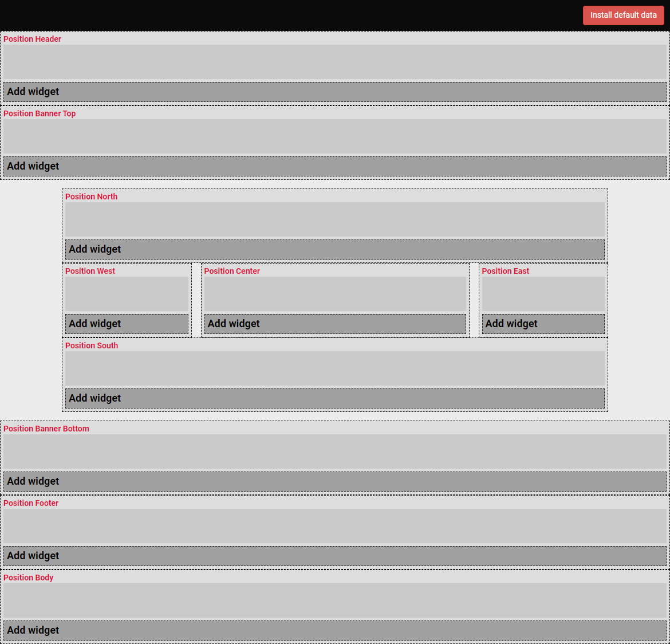Select the Position Center label
Viewport: 670px width, 644px height.
click(232, 270)
